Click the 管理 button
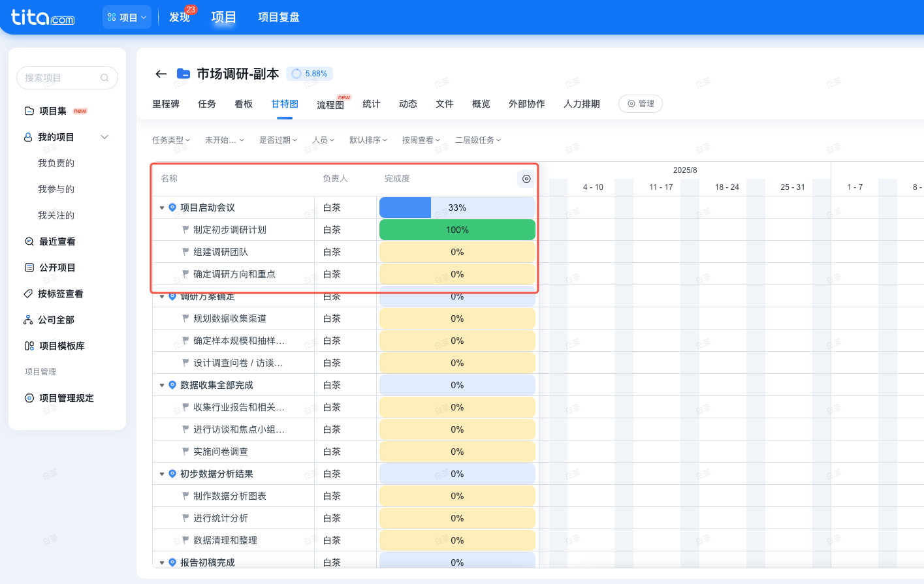Viewport: 924px width, 584px height. pyautogui.click(x=641, y=103)
